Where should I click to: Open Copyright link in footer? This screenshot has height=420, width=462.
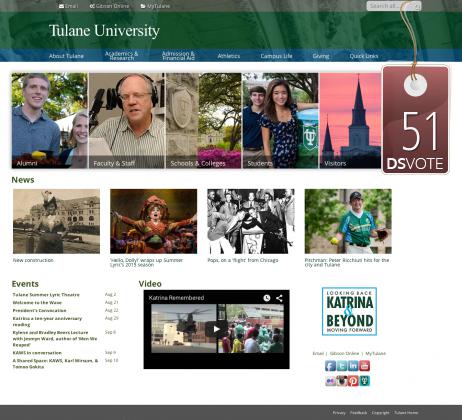pyautogui.click(x=380, y=413)
